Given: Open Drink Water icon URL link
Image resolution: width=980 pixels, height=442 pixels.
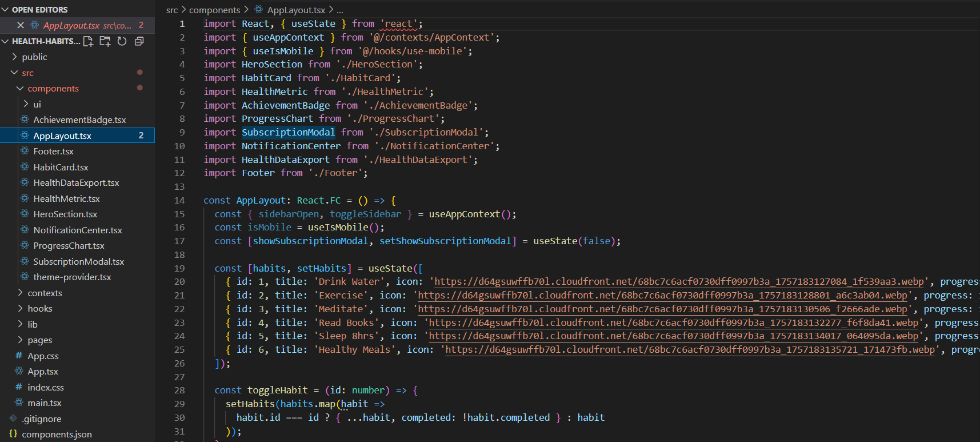Looking at the screenshot, I should [678, 282].
